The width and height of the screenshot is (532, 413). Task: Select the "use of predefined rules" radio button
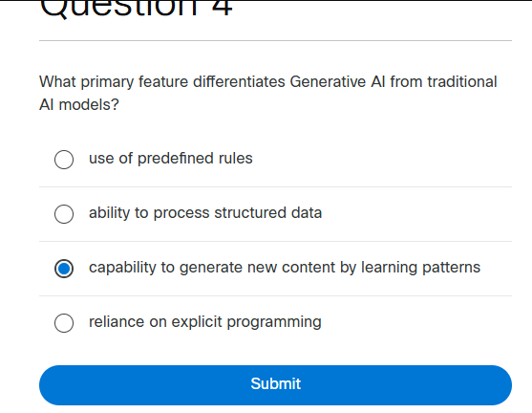pyautogui.click(x=64, y=160)
